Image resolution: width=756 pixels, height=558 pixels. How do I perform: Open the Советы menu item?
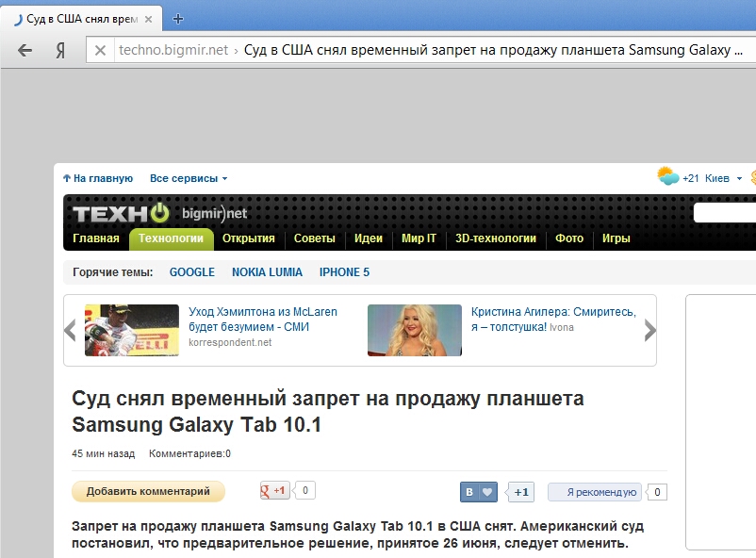click(x=314, y=238)
